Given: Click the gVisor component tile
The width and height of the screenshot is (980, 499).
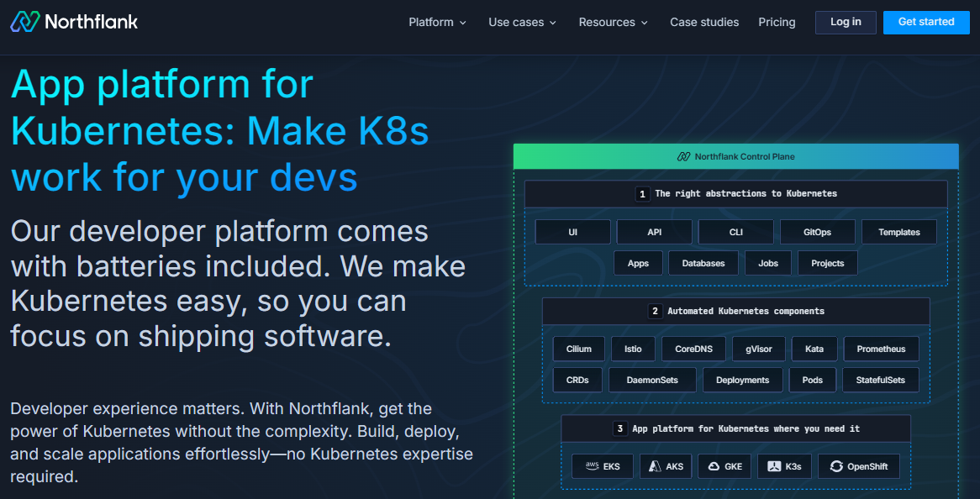Looking at the screenshot, I should (x=759, y=349).
